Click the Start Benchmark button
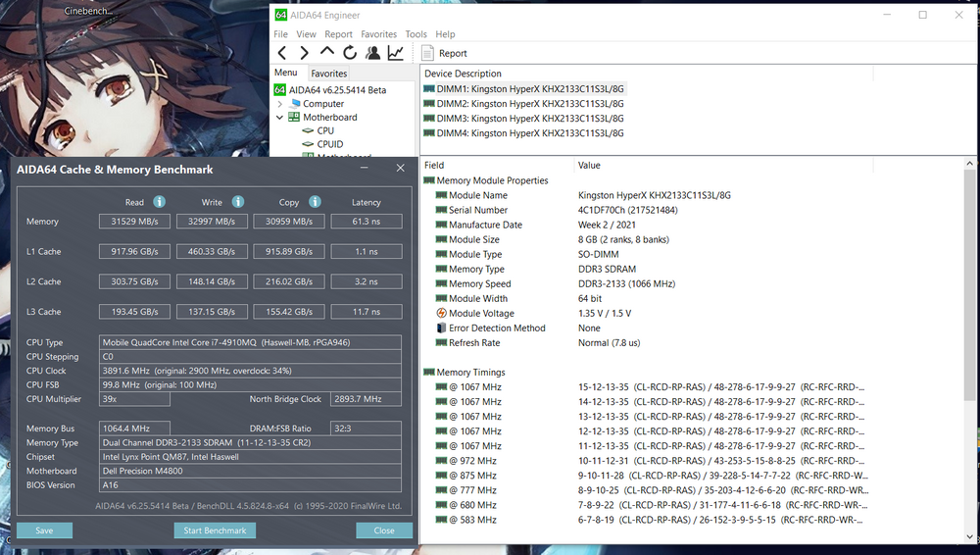 coord(215,530)
